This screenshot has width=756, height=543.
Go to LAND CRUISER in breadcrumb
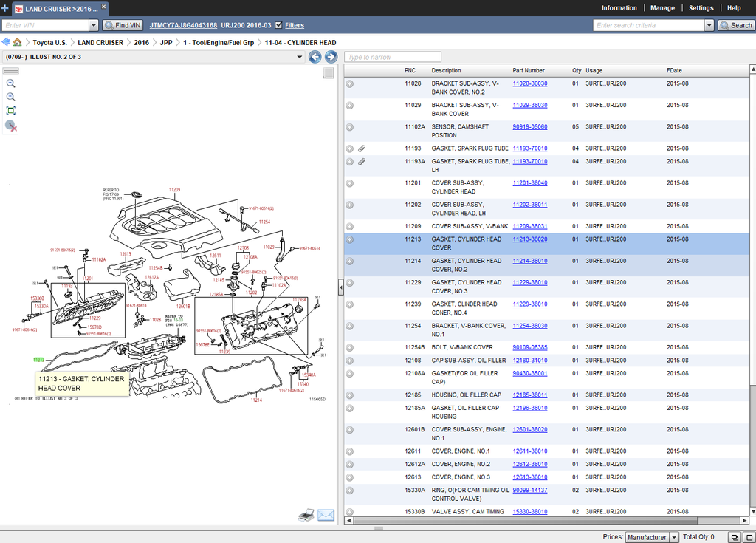pos(100,42)
